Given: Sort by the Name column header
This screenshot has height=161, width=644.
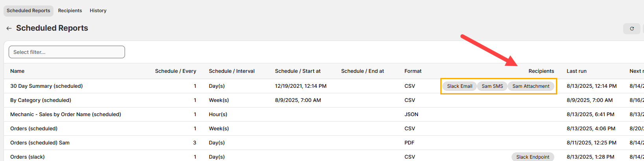Looking at the screenshot, I should [17, 71].
